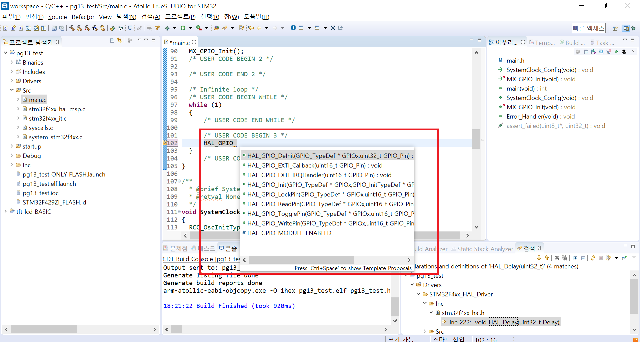644x342 pixels.
Task: Toggle Hide Fields in Outline view
Action: point(601,52)
